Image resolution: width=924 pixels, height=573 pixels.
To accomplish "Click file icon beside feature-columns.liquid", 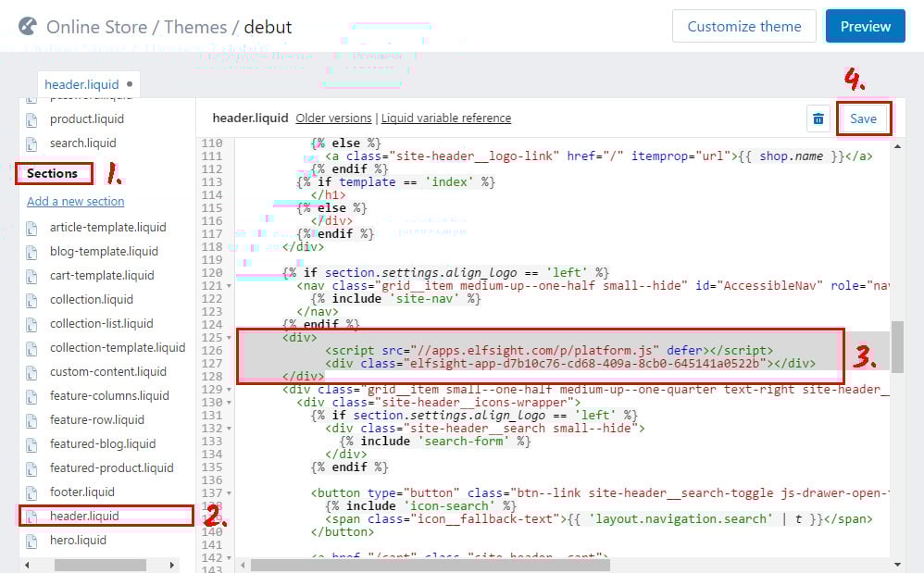I will [31, 397].
